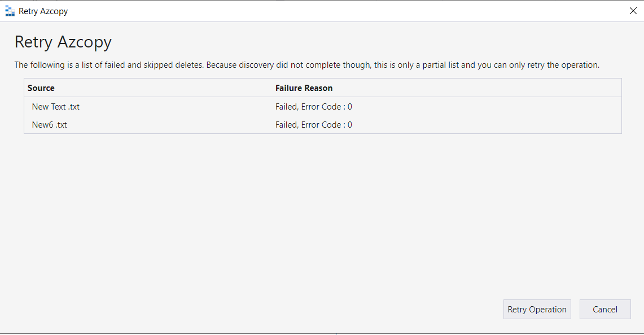The width and height of the screenshot is (644, 335).
Task: Click the Retry Operation button
Action: point(537,309)
